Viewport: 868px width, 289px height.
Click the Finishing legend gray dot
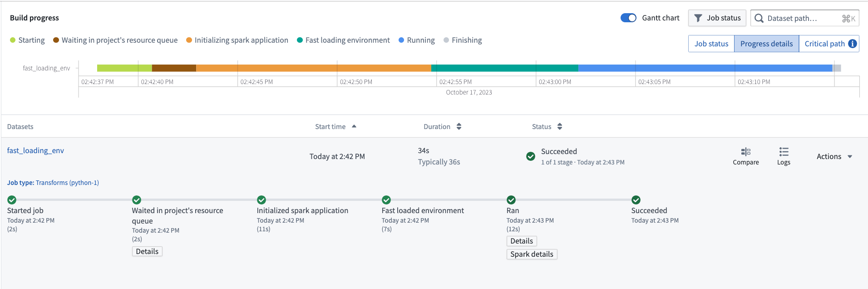(446, 40)
